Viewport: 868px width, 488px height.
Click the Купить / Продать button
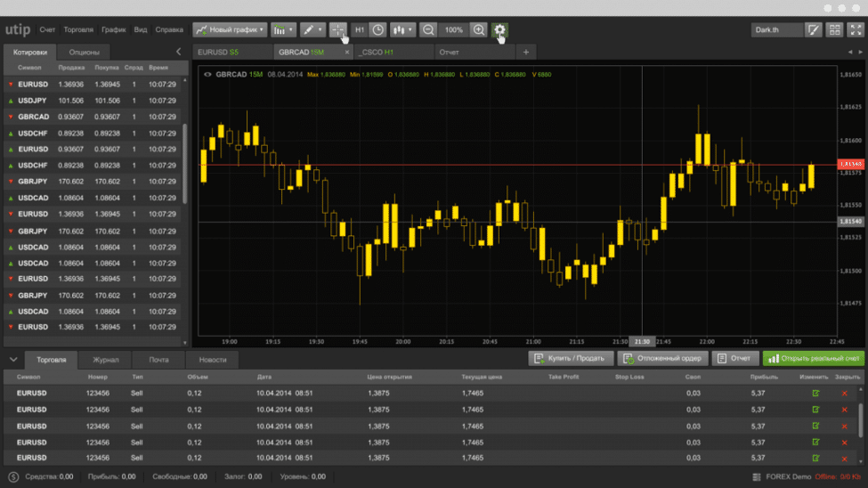(571, 358)
